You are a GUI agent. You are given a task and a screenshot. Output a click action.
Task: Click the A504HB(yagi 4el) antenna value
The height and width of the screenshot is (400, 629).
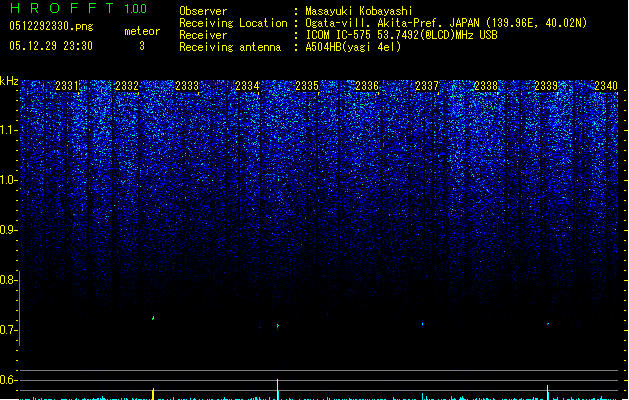pos(353,47)
